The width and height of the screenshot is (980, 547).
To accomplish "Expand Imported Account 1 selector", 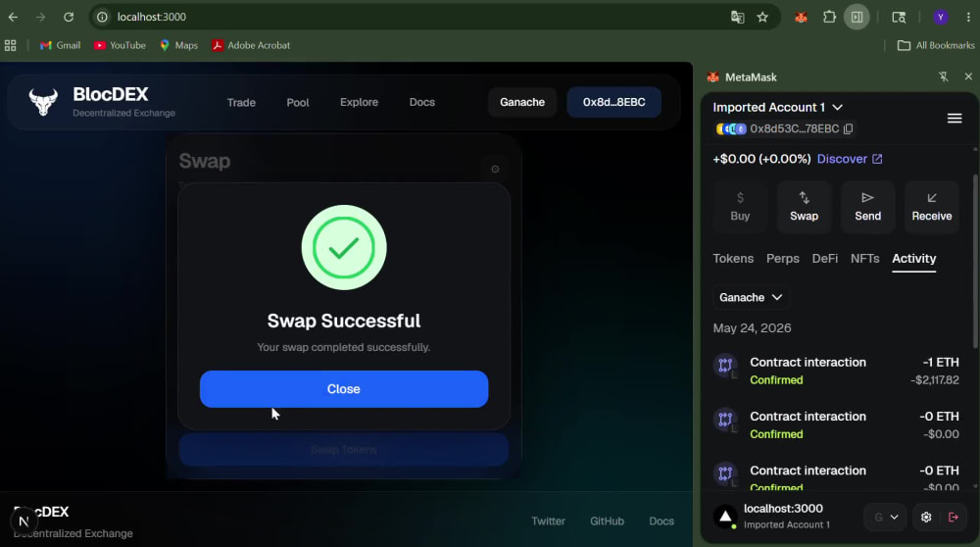I will 777,107.
